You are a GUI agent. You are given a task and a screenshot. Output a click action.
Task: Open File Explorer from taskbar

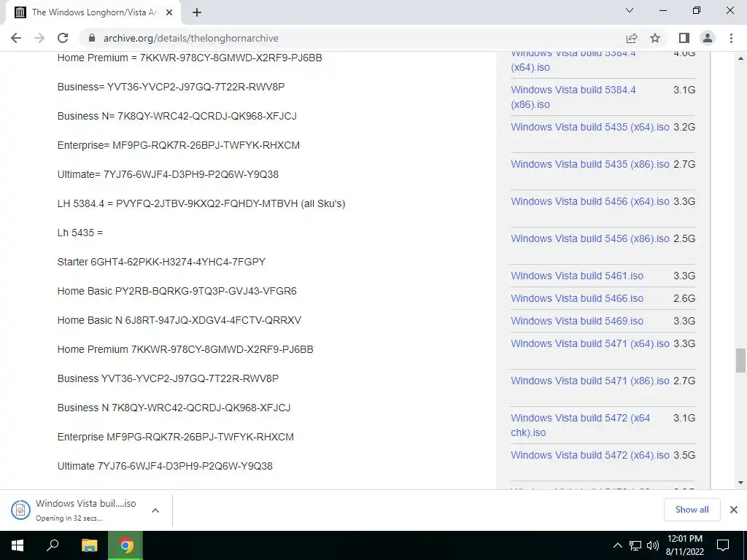pos(89,545)
